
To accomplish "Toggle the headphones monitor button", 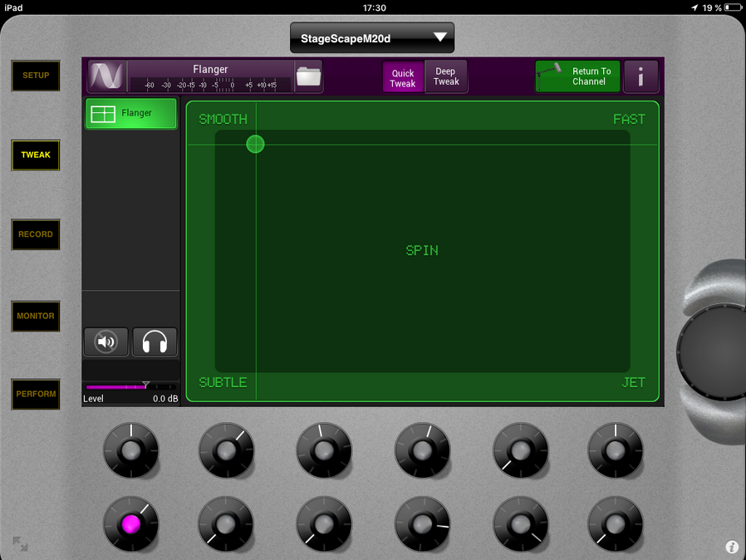I will (155, 341).
